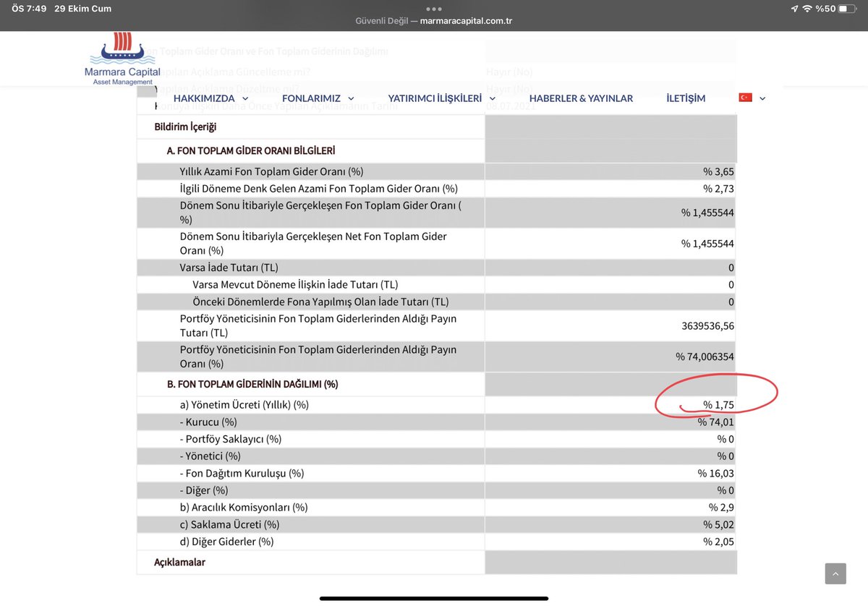
Task: Select the Yönetici (%) label
Action: [210, 456]
